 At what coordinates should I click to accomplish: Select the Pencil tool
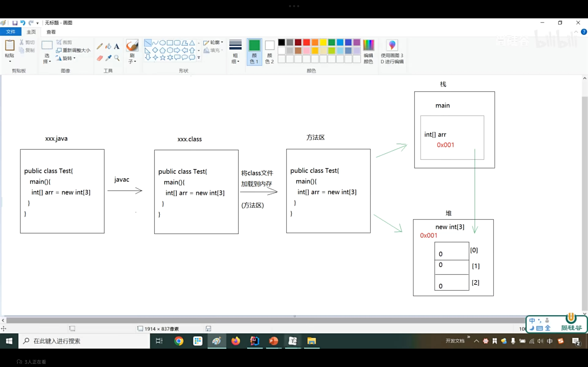pyautogui.click(x=100, y=46)
